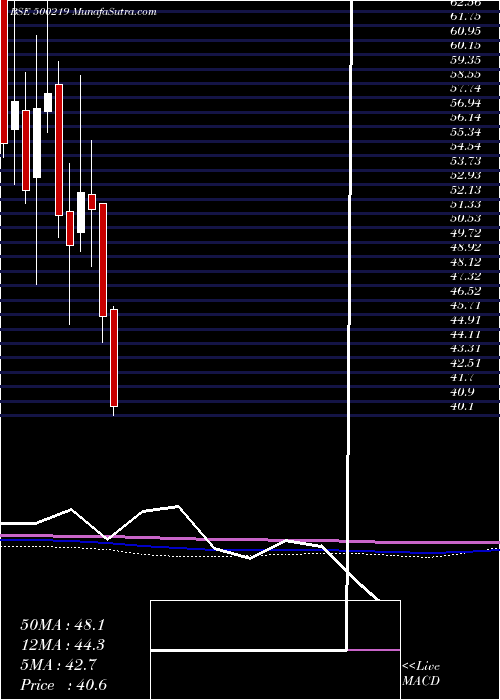Click the pink MACD segment in the box
Image resolution: width=500 pixels, height=700 pixels.
[x=374, y=650]
